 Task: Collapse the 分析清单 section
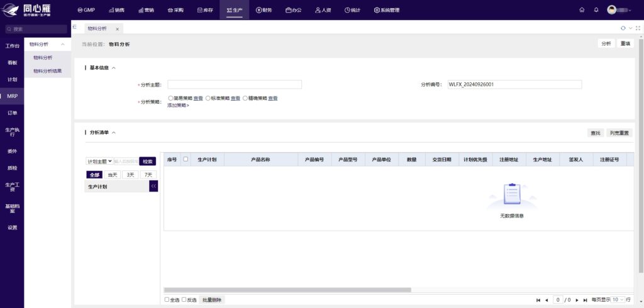pos(114,133)
